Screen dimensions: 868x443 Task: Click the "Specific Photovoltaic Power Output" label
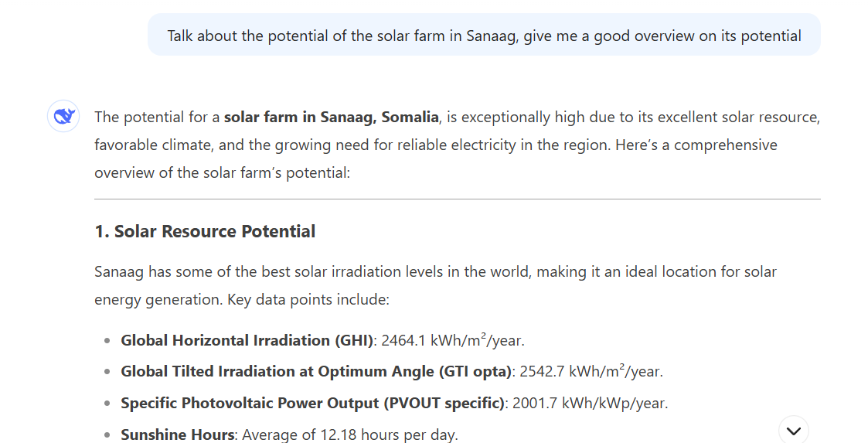click(x=313, y=403)
